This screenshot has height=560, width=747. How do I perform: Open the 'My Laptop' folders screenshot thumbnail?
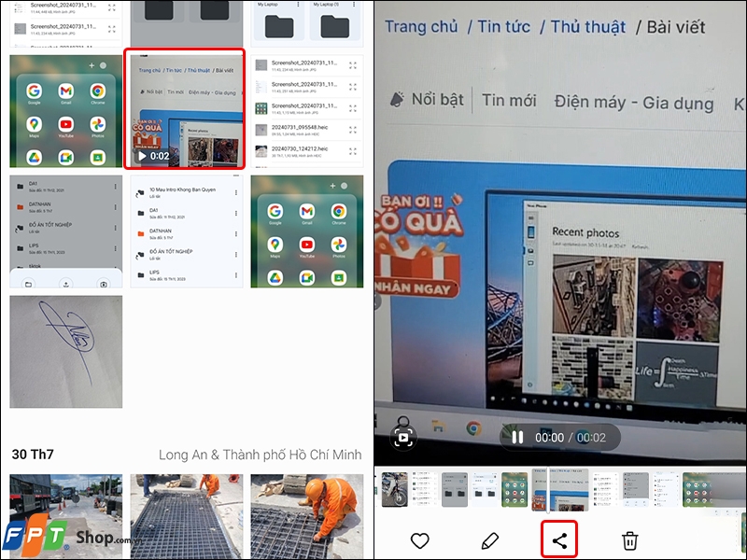pyautogui.click(x=307, y=22)
